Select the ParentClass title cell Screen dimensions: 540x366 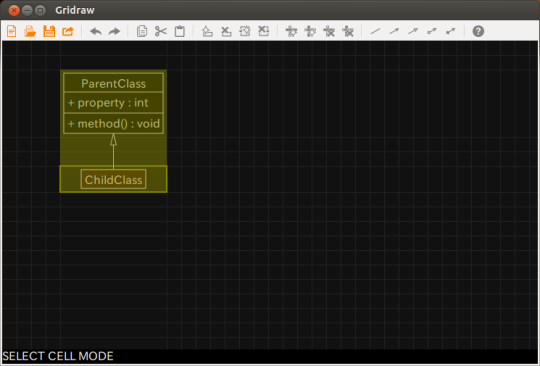pos(113,83)
